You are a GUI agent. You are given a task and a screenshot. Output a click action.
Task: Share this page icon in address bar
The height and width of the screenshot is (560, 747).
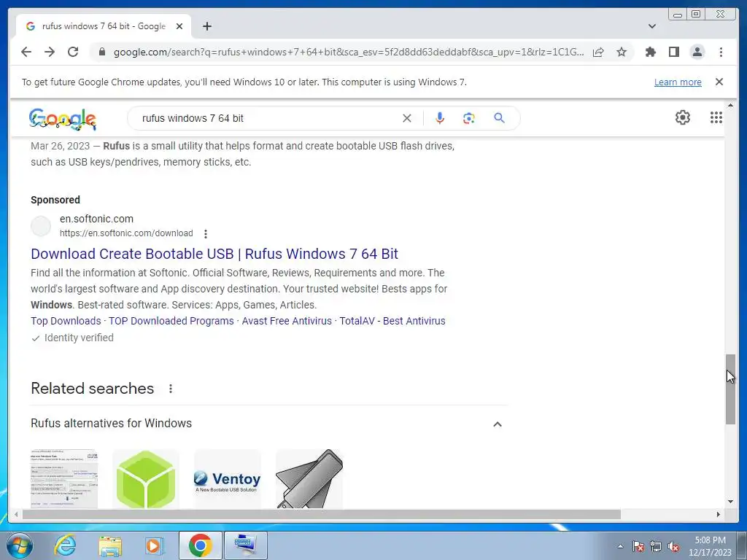tap(598, 52)
